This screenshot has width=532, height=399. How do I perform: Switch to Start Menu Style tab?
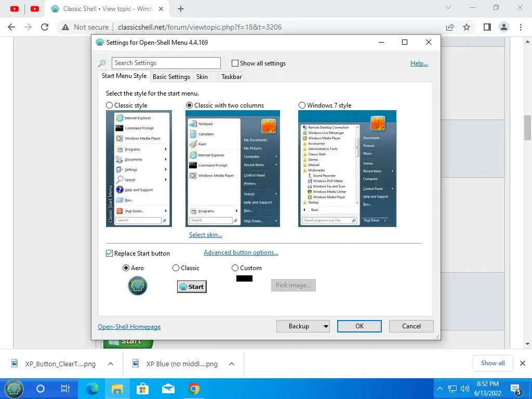coord(124,76)
